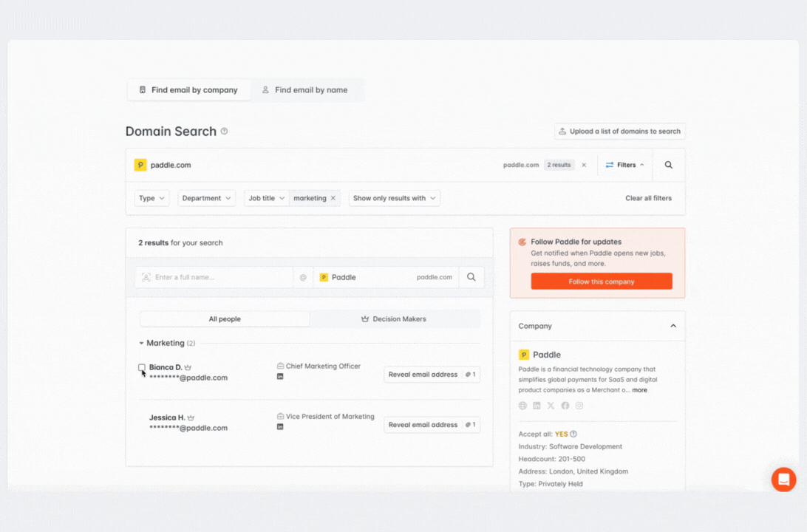
Task: Open Paddle's website globe icon
Action: [x=523, y=406]
